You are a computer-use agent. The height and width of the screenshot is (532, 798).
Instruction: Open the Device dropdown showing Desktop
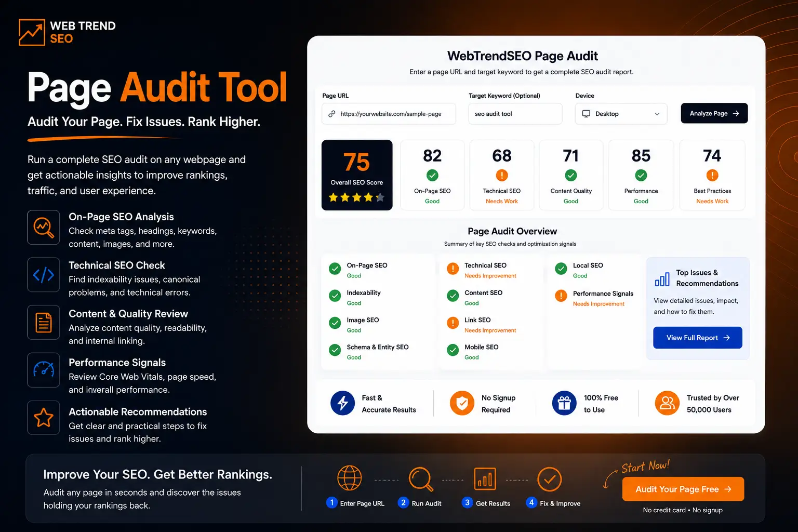pyautogui.click(x=621, y=114)
